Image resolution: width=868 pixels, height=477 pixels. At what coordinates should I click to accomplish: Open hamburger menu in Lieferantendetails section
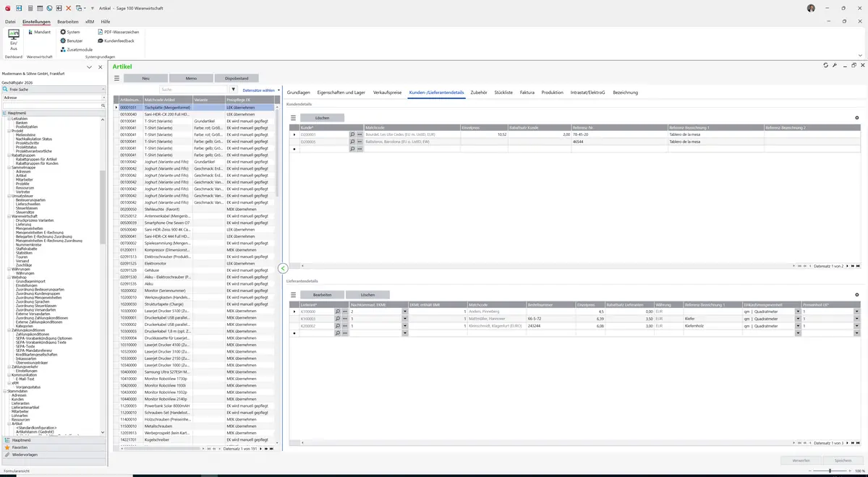click(x=294, y=295)
